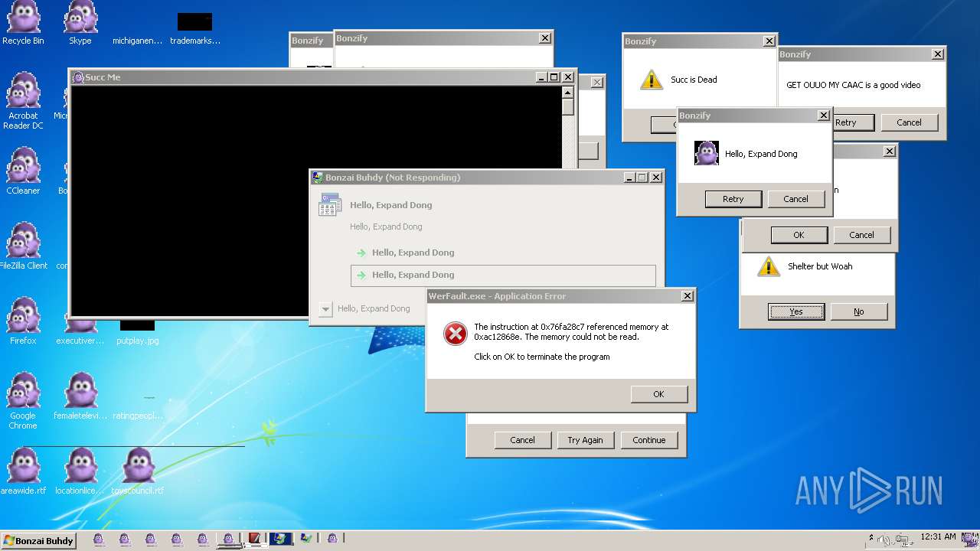This screenshot has width=980, height=551.
Task: Click No in the Shelter but Woah dialog
Action: click(858, 311)
